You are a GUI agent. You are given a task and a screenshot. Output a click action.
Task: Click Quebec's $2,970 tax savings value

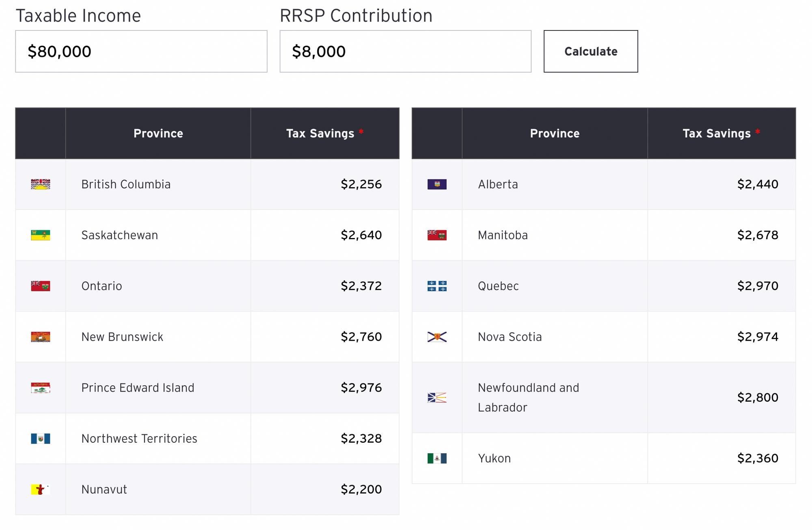pyautogui.click(x=758, y=286)
